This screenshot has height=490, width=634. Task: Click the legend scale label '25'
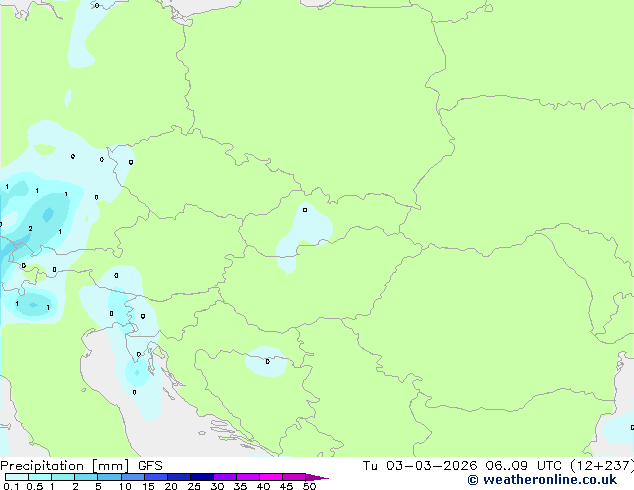194,486
